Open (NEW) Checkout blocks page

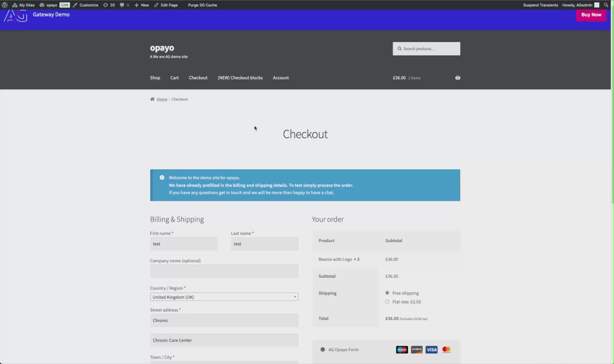click(240, 78)
